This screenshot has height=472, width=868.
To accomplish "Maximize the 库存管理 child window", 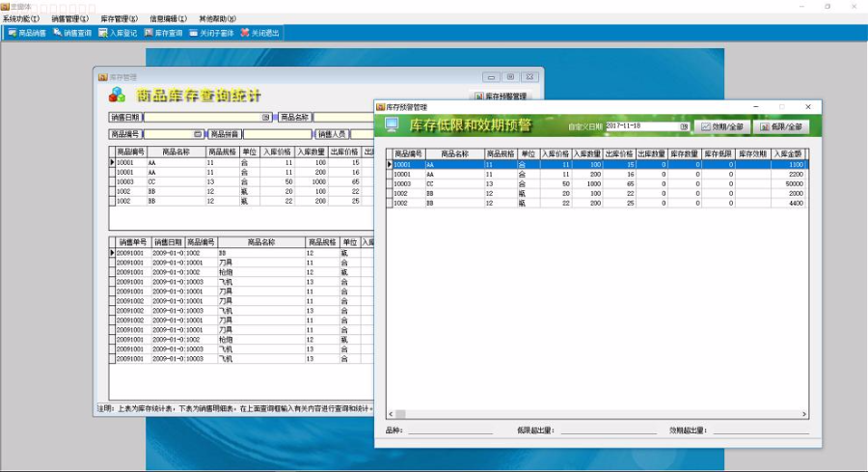I will click(x=510, y=77).
